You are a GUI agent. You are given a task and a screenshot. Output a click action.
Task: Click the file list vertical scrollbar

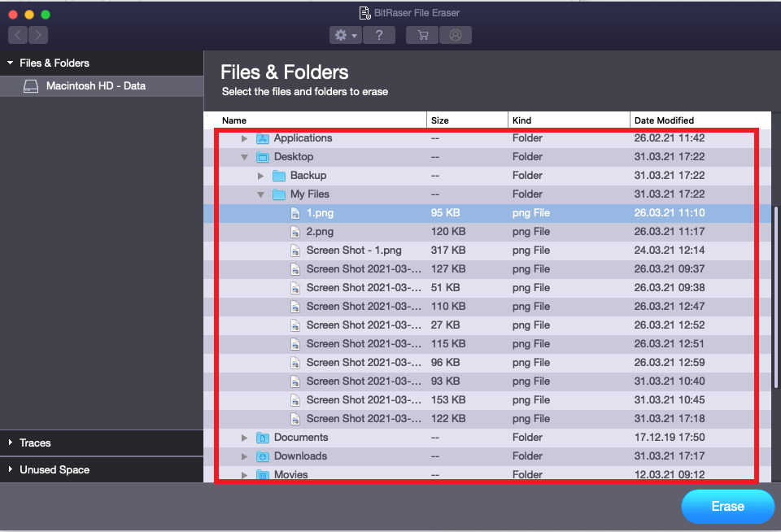tap(775, 297)
